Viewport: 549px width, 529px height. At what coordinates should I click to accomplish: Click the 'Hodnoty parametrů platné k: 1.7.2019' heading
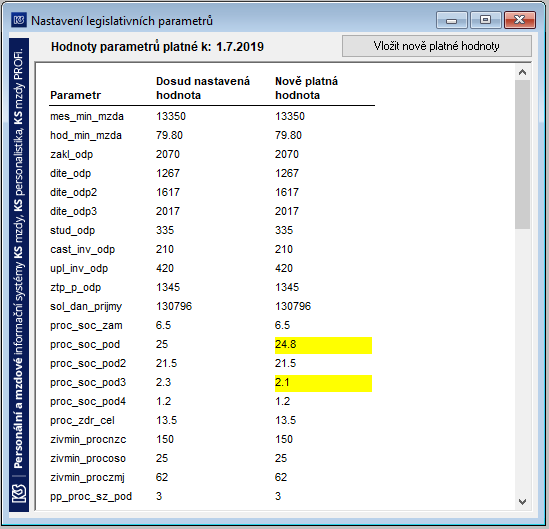point(157,47)
